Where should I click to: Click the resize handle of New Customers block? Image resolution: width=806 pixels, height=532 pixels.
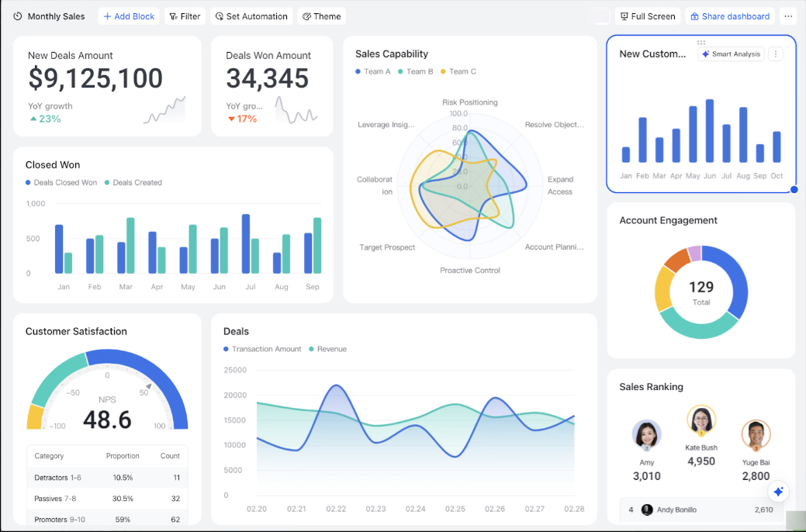click(x=794, y=190)
